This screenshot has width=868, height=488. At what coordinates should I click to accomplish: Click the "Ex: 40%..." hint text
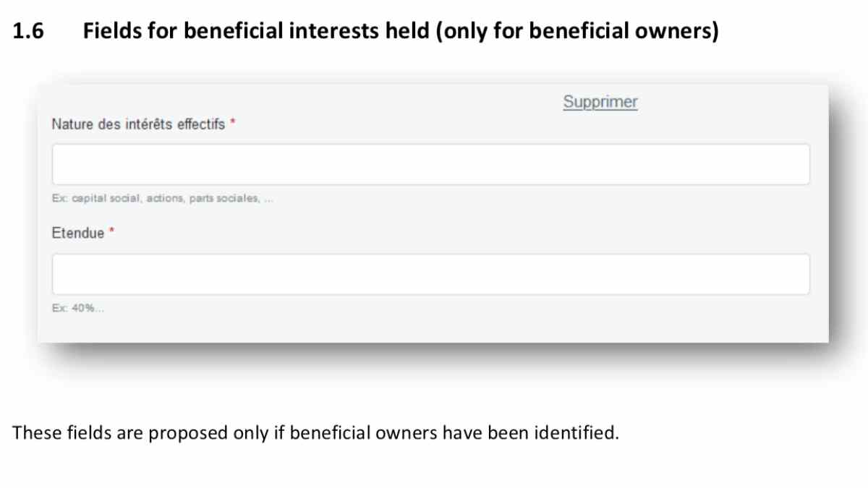click(77, 309)
